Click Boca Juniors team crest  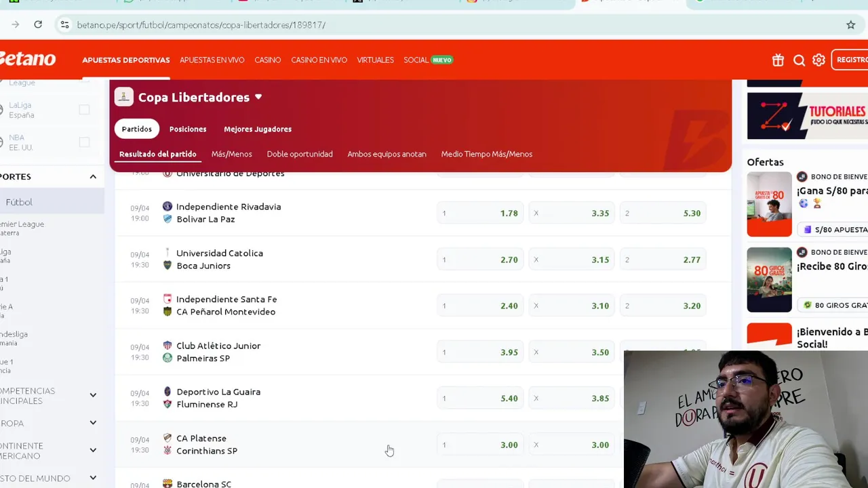(167, 265)
